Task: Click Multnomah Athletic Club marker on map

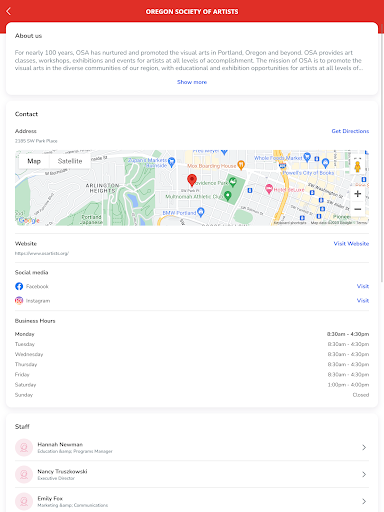Action: 228,196
